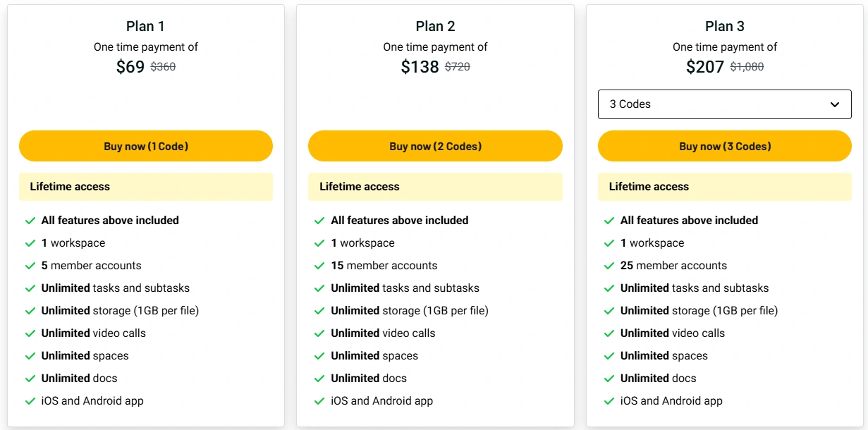Click the Plan 3 'Lifetime access' banner
This screenshot has height=430, width=868.
point(725,187)
